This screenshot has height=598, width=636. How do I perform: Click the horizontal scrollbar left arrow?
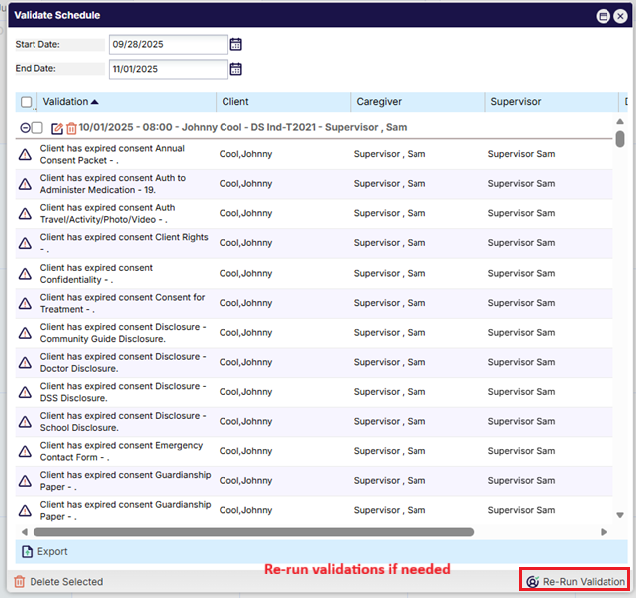25,532
